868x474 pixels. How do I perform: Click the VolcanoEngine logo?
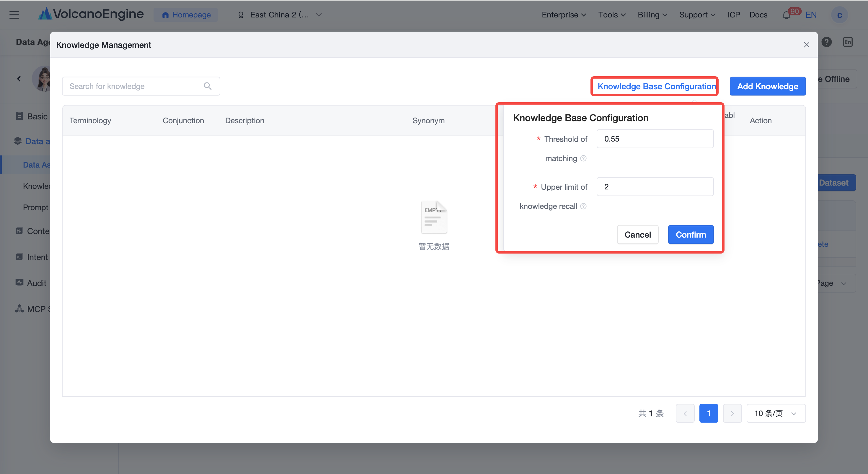click(91, 14)
